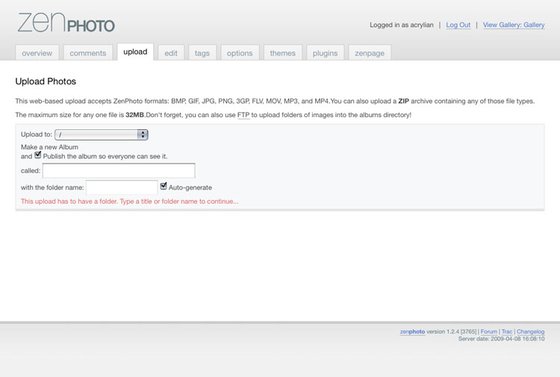Switch to the options tab
This screenshot has height=377, width=560.
240,53
